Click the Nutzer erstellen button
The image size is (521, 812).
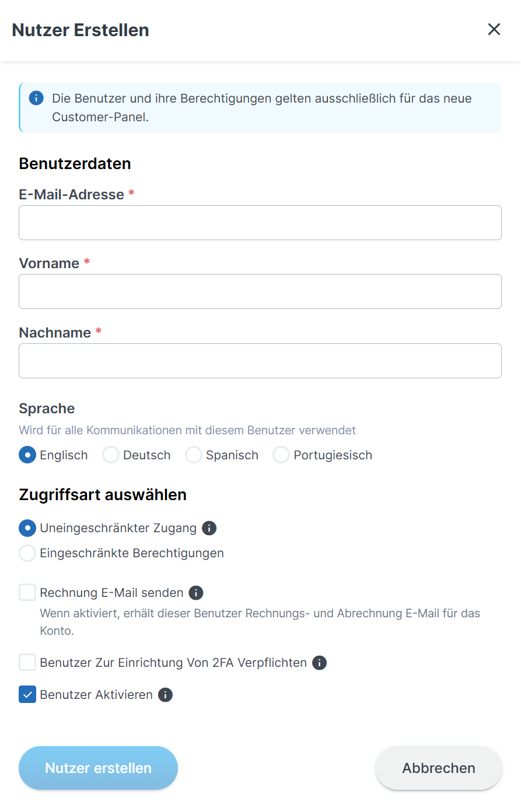pyautogui.click(x=98, y=768)
